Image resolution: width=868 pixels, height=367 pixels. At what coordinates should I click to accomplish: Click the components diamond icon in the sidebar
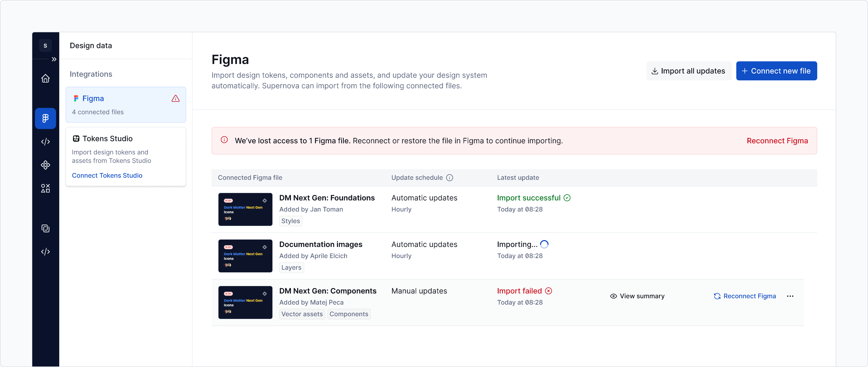coord(45,165)
